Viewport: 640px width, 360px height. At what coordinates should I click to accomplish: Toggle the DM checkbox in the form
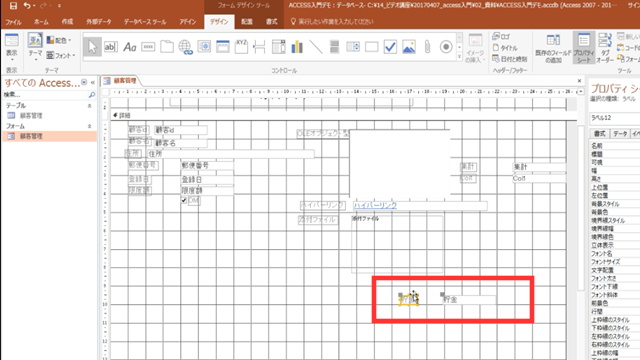184,200
